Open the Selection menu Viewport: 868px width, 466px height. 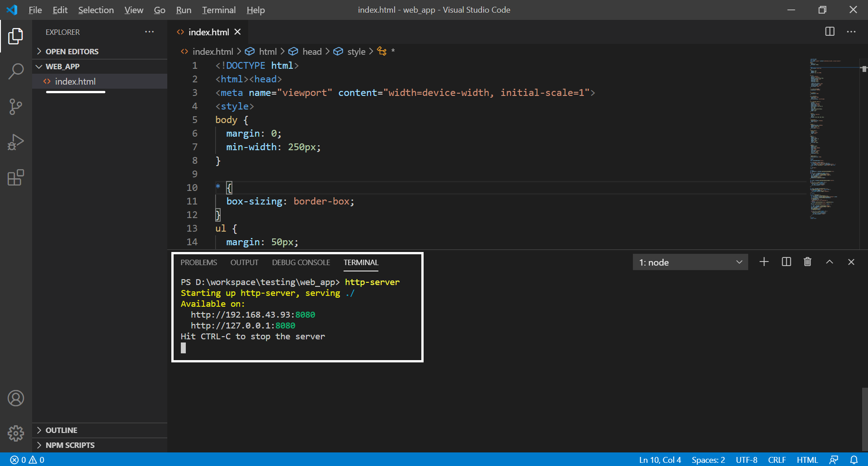(x=96, y=10)
